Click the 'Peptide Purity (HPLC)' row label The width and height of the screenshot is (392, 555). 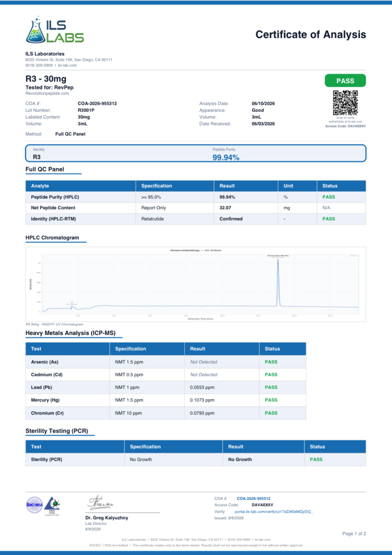click(x=55, y=197)
